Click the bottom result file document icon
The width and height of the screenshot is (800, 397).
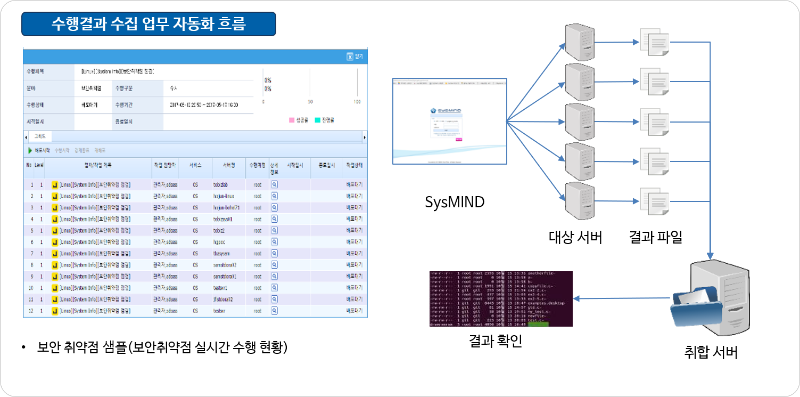[x=654, y=203]
